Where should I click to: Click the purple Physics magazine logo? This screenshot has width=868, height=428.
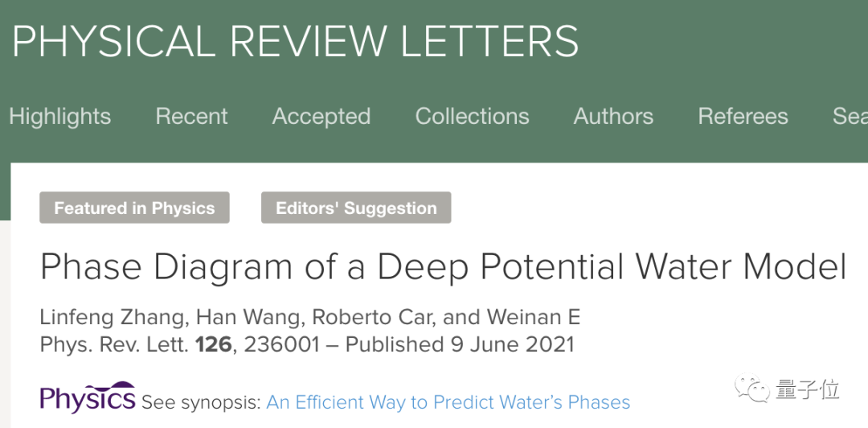tap(88, 397)
